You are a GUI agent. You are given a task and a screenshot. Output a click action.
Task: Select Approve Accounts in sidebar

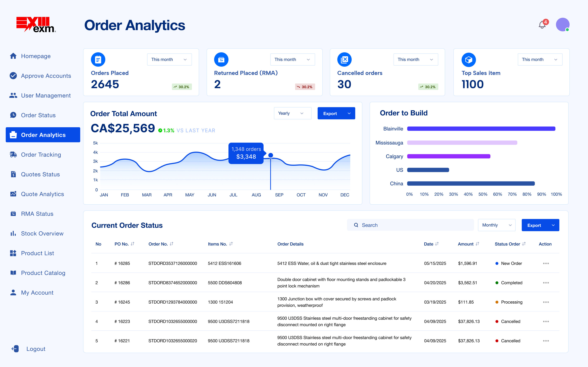click(46, 76)
